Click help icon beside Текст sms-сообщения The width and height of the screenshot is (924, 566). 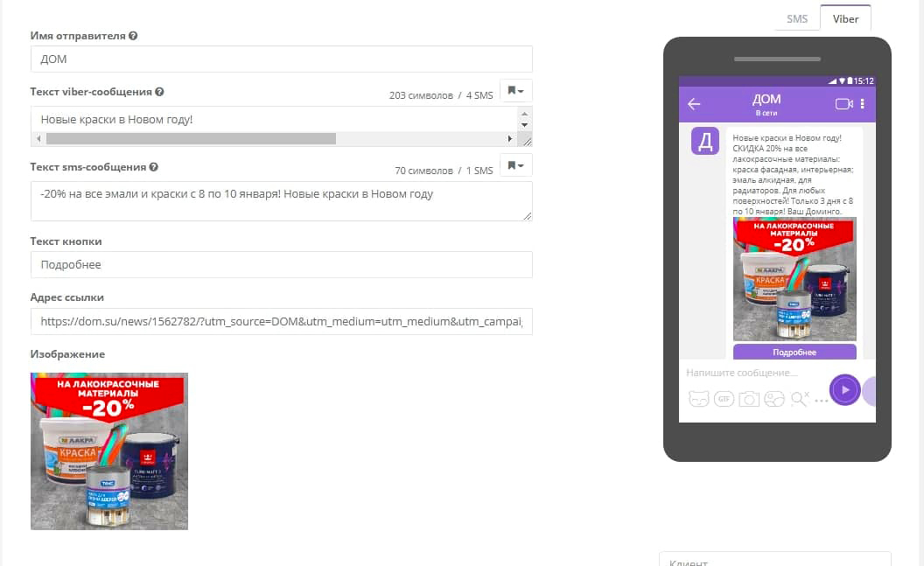(x=153, y=167)
